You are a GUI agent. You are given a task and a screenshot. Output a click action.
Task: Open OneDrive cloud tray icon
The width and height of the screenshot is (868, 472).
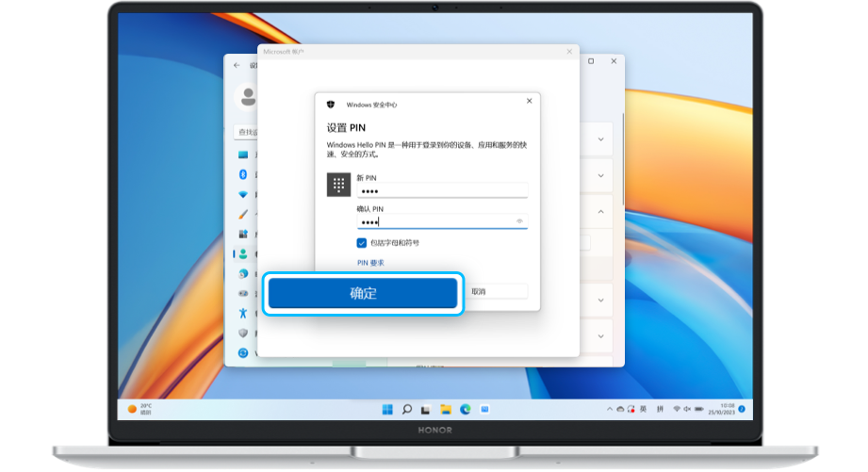pos(620,410)
